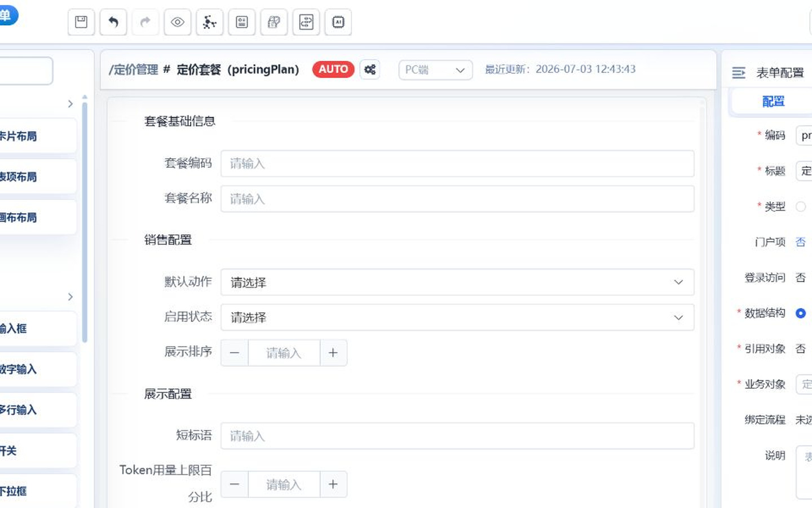
Task: Click the preview eye icon
Action: pyautogui.click(x=178, y=22)
